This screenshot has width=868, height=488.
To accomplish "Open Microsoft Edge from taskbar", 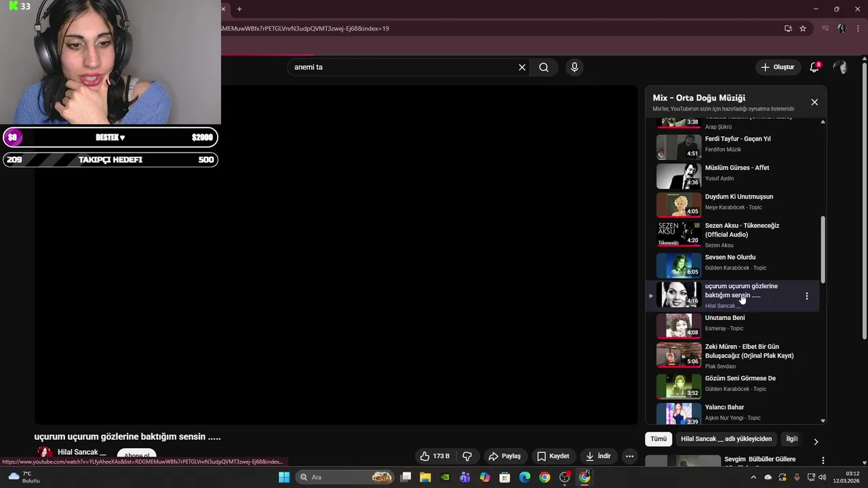I will (x=525, y=477).
